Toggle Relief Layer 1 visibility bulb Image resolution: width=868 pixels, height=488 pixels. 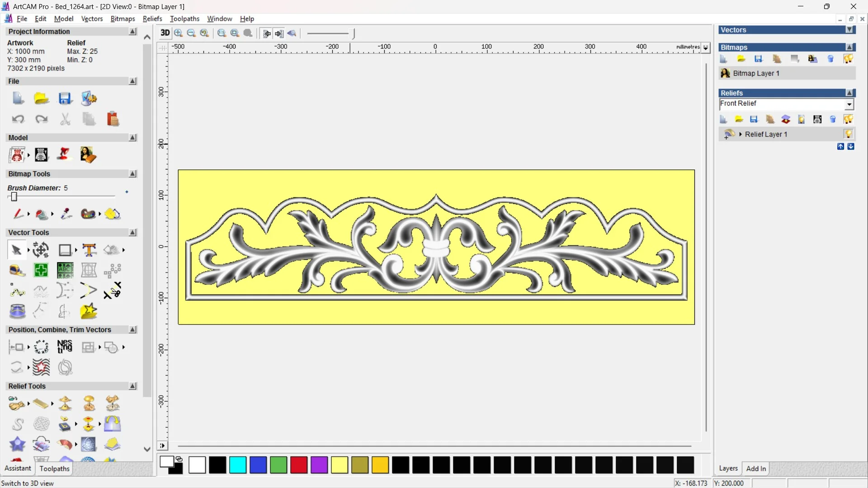[x=848, y=134]
